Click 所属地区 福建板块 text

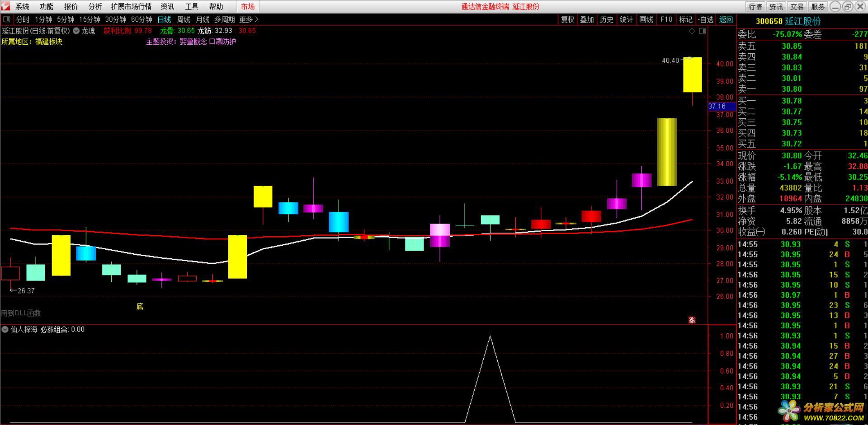32,42
